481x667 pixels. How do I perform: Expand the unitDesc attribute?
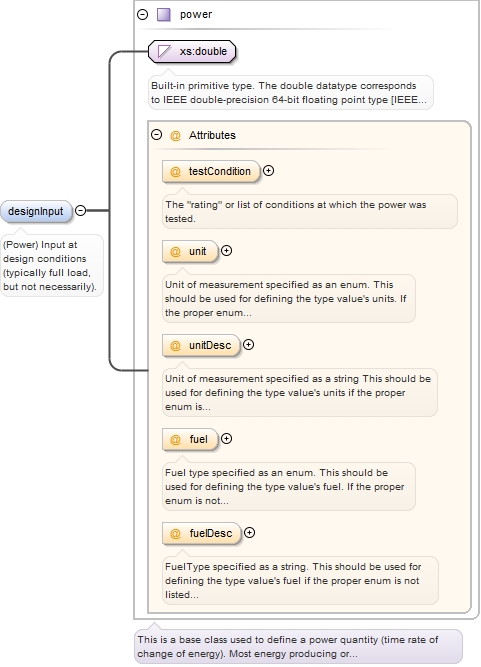click(x=249, y=345)
